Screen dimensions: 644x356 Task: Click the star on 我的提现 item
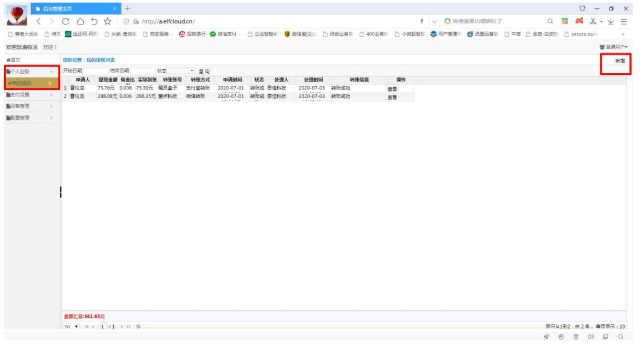click(50, 83)
